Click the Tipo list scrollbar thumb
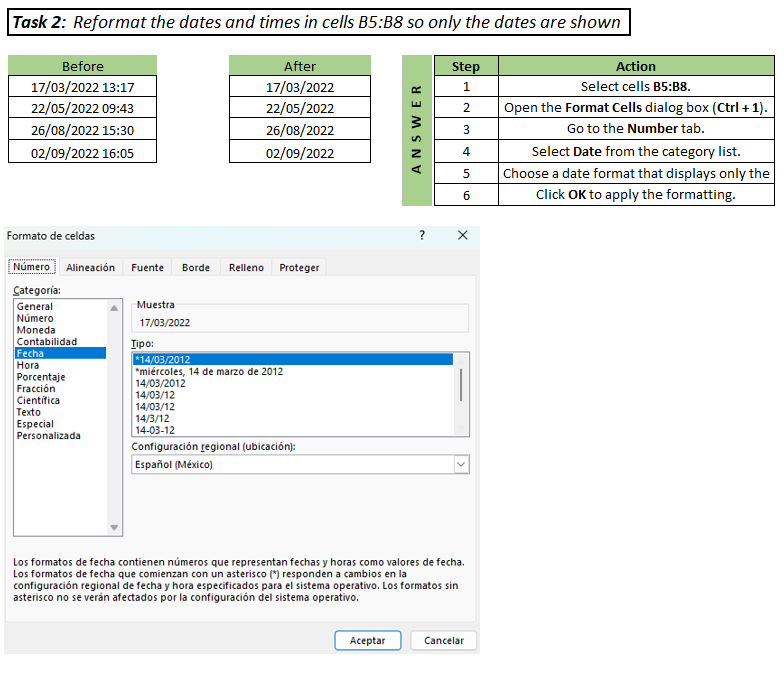 click(x=460, y=384)
